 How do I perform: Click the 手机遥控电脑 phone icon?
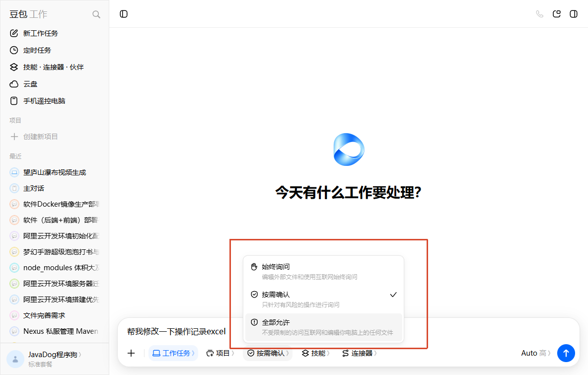tap(14, 101)
